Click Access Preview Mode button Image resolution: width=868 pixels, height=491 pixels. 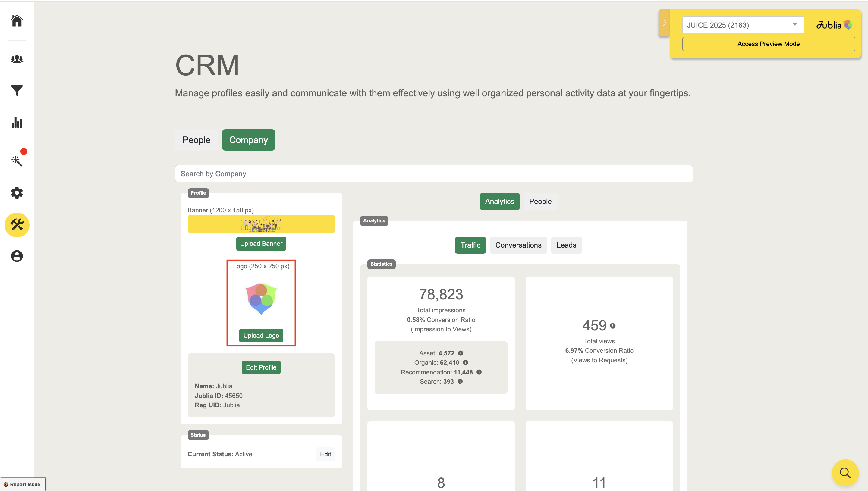[x=768, y=44]
